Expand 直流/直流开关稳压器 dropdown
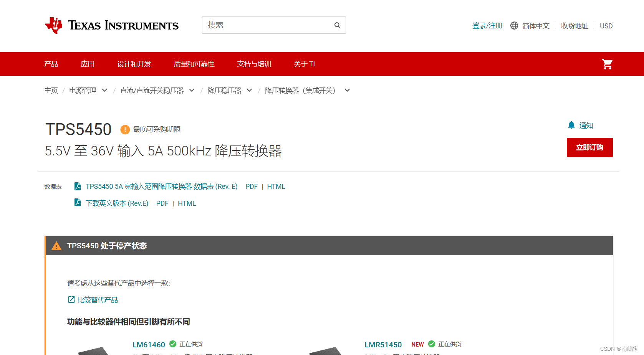Screen dimensions: 644x355 192,90
